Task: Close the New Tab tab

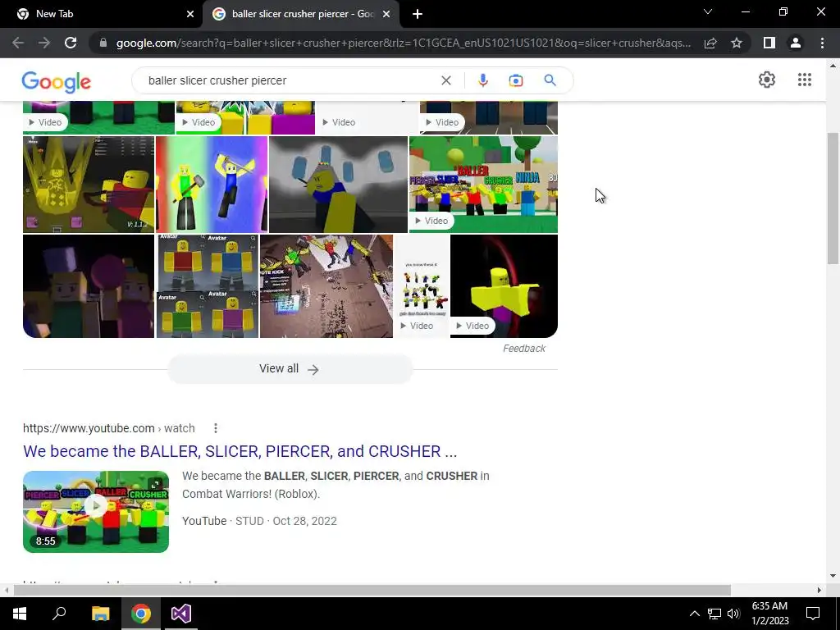Action: click(x=190, y=14)
